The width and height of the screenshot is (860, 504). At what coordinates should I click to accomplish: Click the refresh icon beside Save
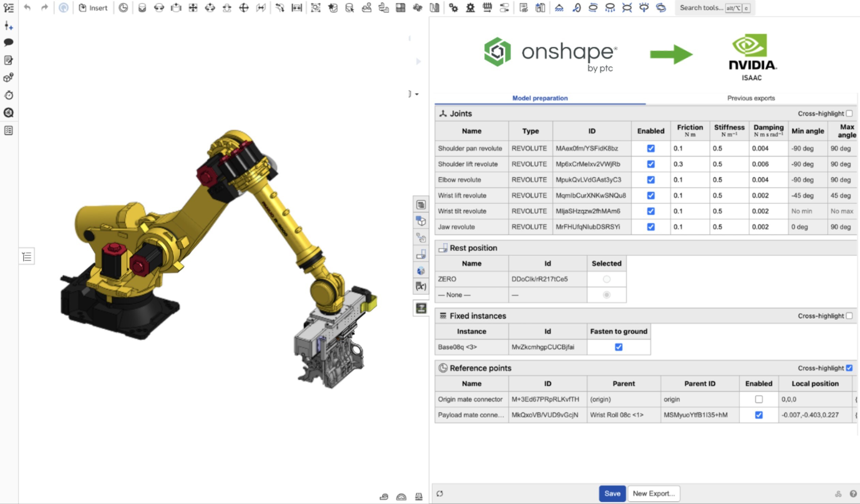[x=440, y=493]
